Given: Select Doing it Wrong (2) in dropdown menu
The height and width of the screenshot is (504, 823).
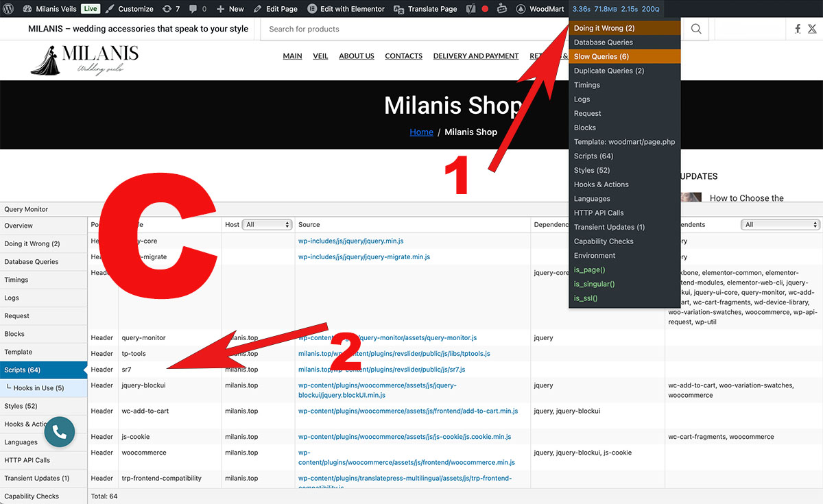Looking at the screenshot, I should [x=625, y=28].
